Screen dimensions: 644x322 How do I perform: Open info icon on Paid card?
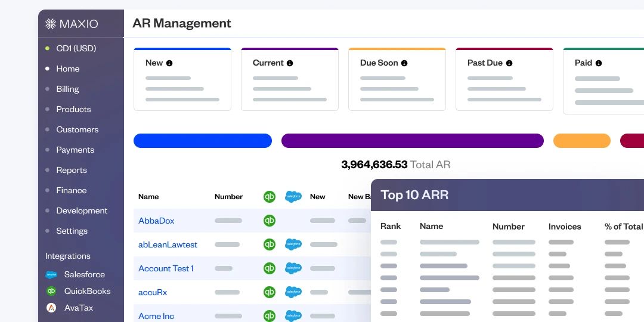tap(599, 63)
